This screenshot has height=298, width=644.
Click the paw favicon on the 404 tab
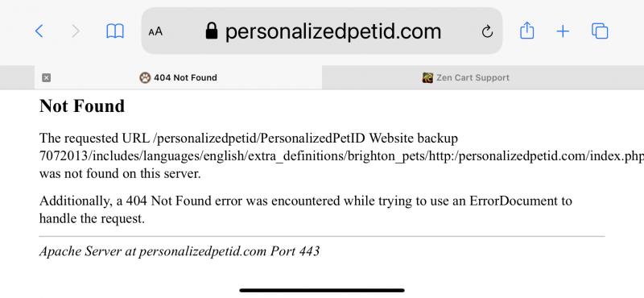coord(145,77)
